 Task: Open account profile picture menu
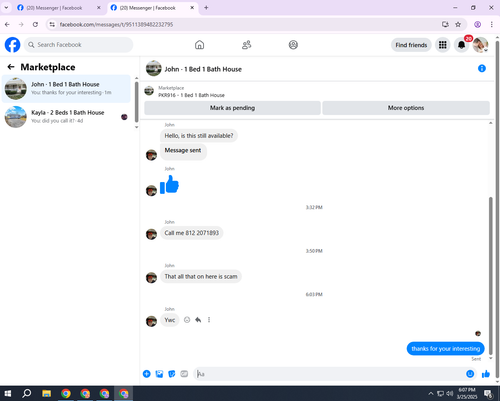click(x=480, y=45)
